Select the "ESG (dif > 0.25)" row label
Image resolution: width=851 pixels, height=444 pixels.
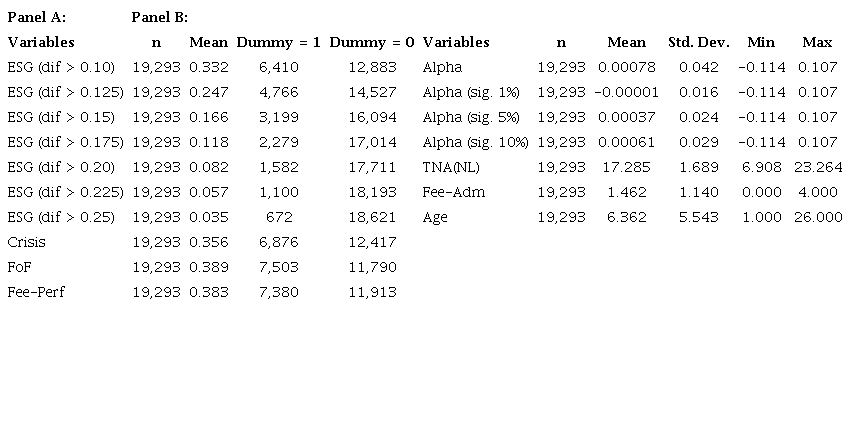62,217
